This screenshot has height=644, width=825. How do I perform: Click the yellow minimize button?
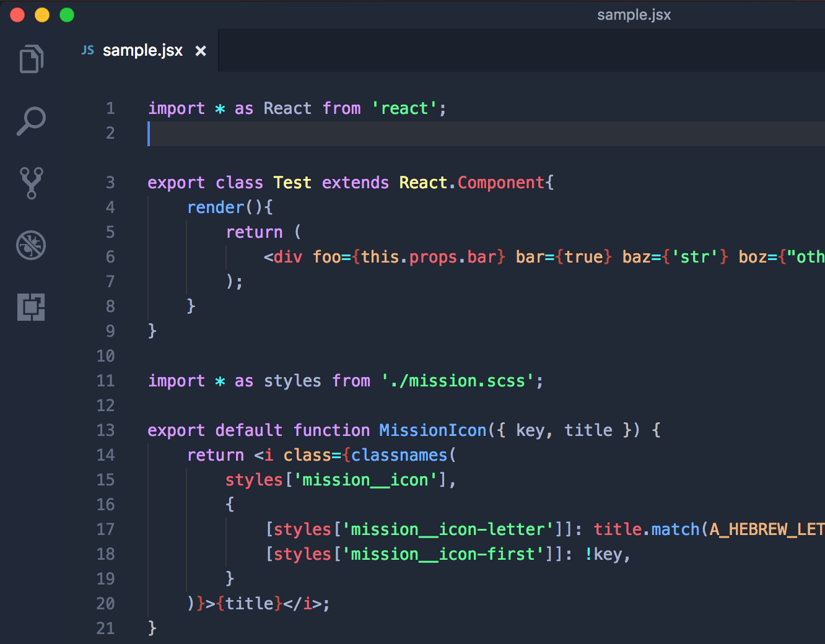tap(41, 14)
